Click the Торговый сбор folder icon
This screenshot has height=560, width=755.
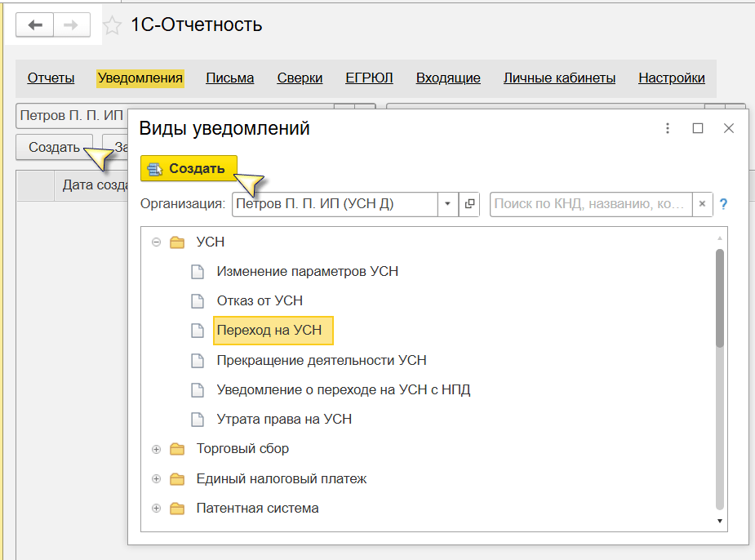click(177, 449)
